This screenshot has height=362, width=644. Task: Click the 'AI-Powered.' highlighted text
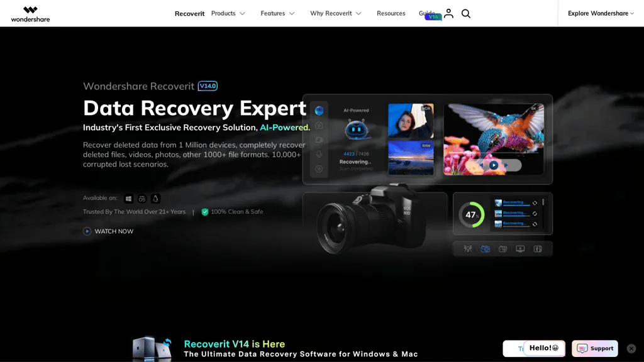coord(285,128)
